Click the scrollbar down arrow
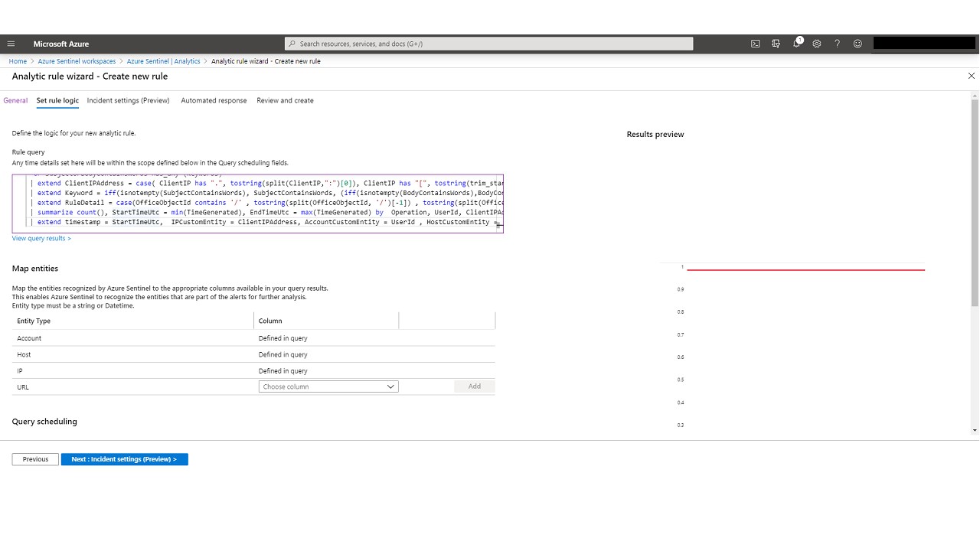The width and height of the screenshot is (980, 551). pyautogui.click(x=975, y=430)
